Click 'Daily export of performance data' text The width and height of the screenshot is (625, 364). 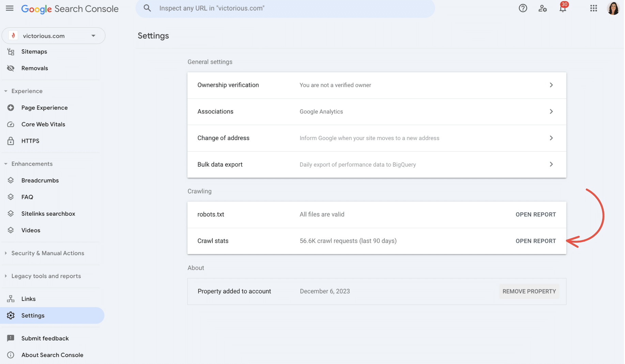(358, 165)
